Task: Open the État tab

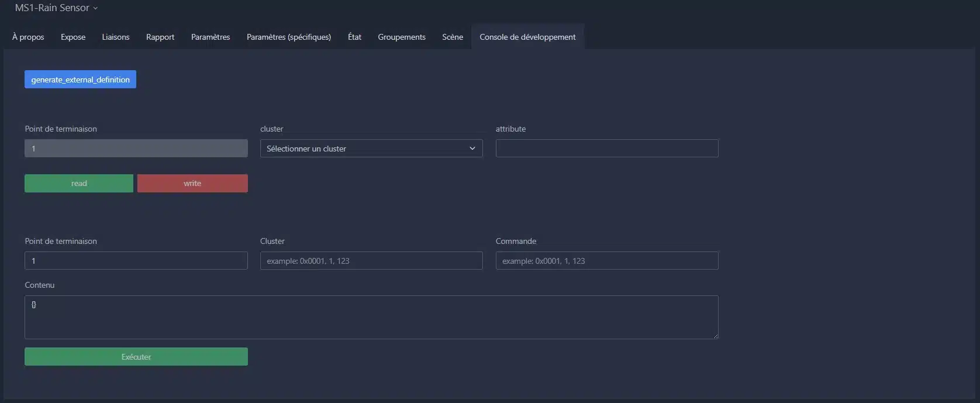Action: [354, 37]
